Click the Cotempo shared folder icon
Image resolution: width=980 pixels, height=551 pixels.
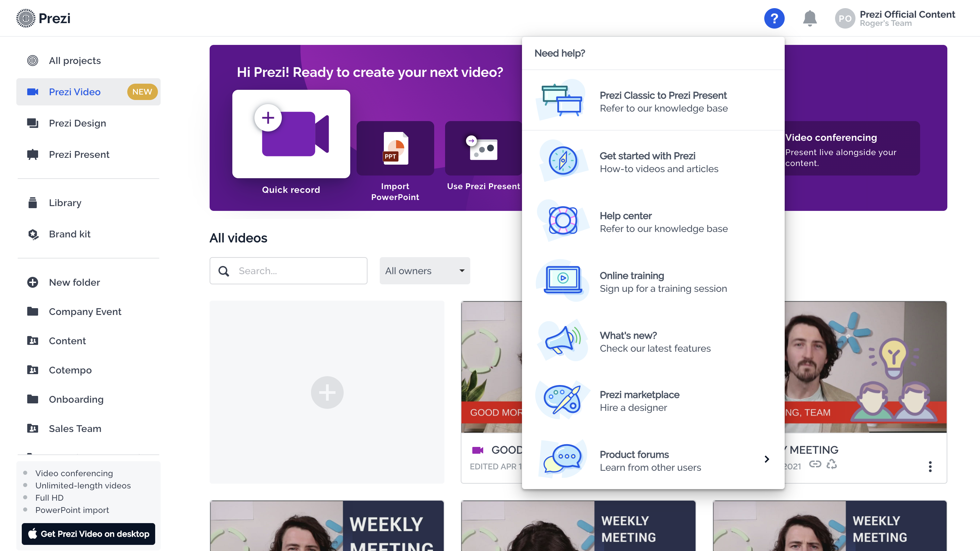33,370
